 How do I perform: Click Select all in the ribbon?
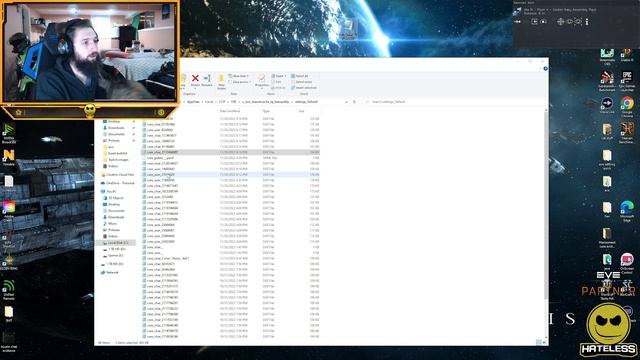(300, 76)
